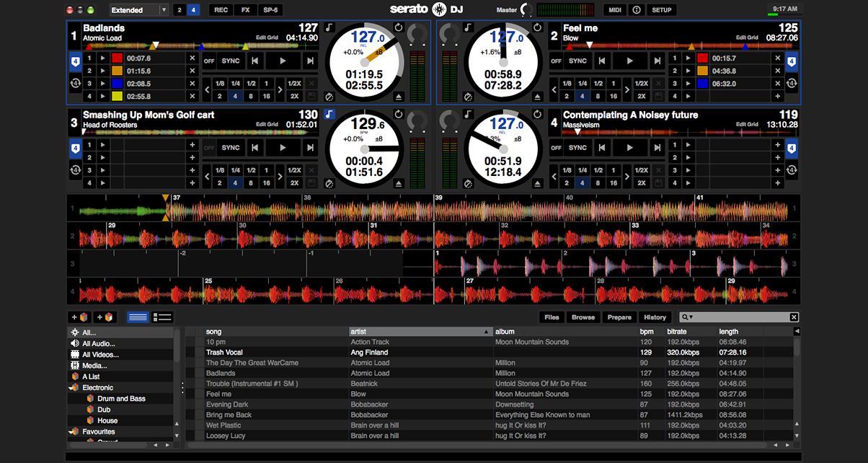The height and width of the screenshot is (463, 868).
Task: Click info icon in top bar
Action: [x=637, y=10]
